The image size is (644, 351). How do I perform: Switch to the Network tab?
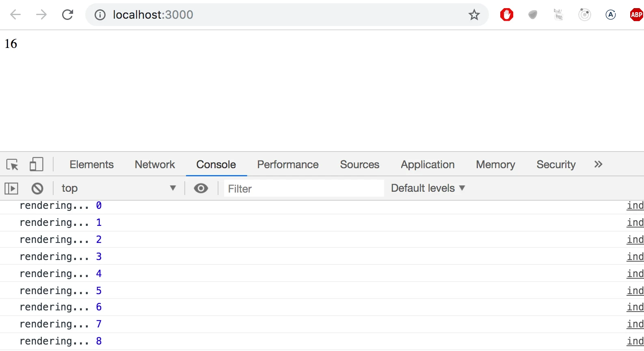click(155, 165)
